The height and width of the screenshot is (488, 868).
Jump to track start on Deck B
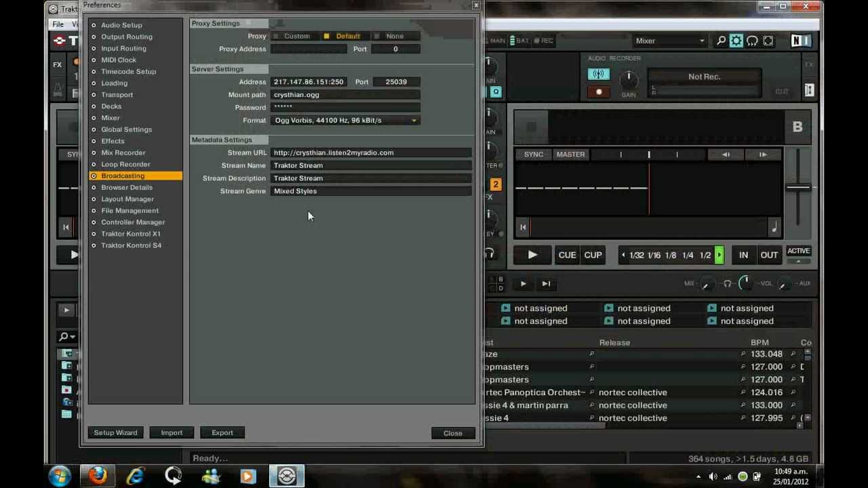pyautogui.click(x=523, y=228)
